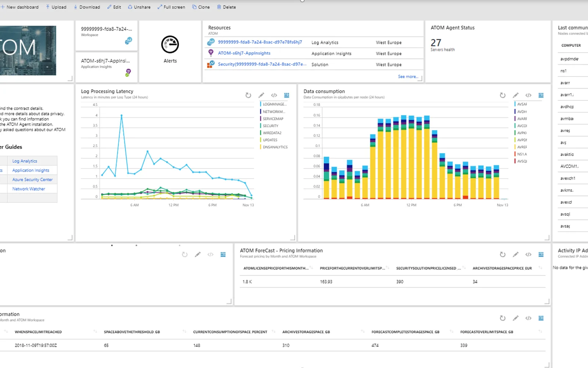Screen dimensions: 588x368
Task: Edit the Log Processing Latency tile with pencil
Action: click(261, 95)
